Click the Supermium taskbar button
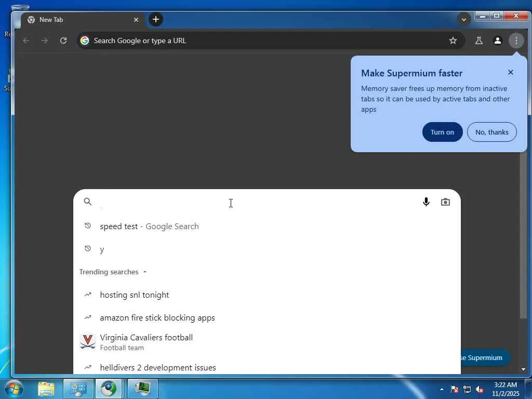Screen dimensions: 532x399 tap(109, 389)
